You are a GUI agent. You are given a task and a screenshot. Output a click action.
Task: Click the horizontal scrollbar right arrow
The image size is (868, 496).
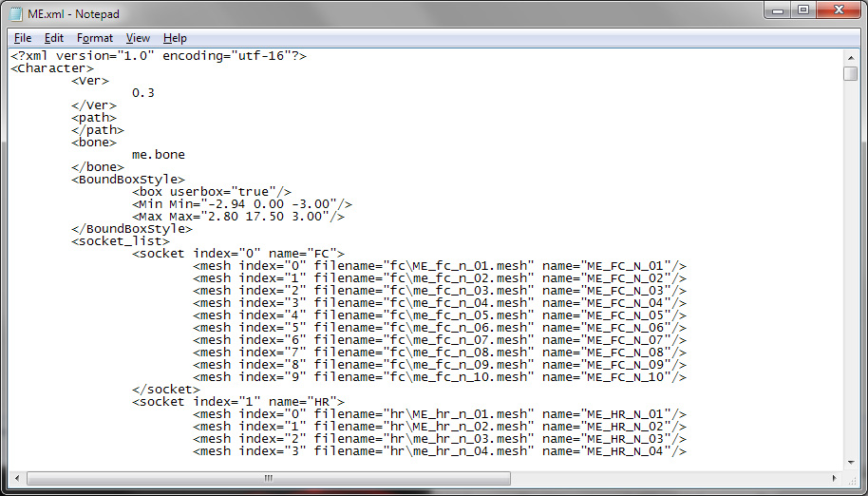(834, 478)
